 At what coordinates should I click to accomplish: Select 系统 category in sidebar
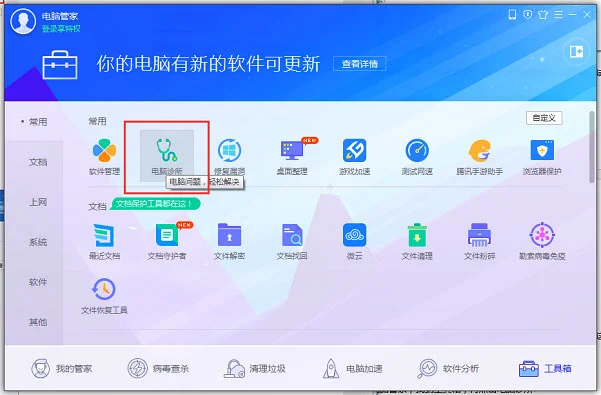click(x=38, y=242)
